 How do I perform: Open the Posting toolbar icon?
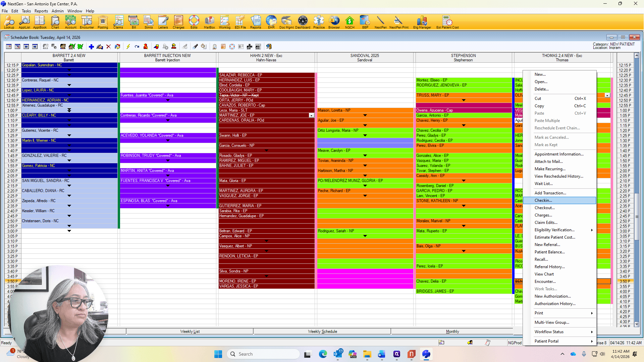point(103,22)
